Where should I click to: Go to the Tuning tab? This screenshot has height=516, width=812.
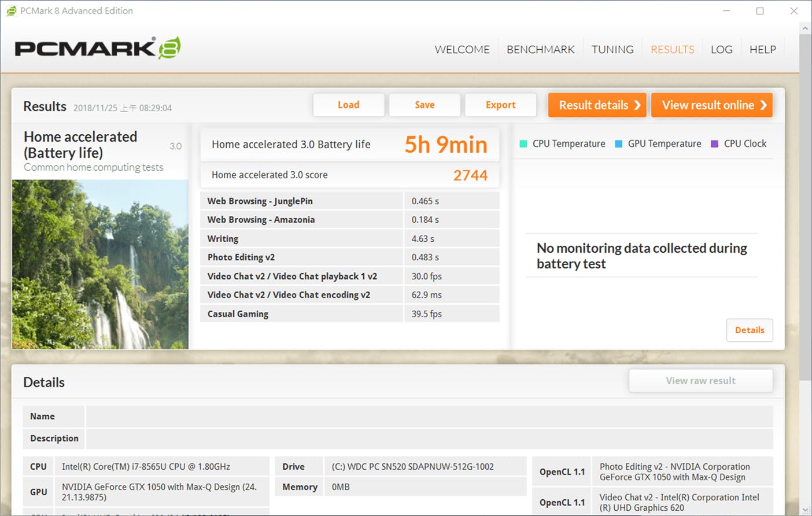[x=612, y=50]
